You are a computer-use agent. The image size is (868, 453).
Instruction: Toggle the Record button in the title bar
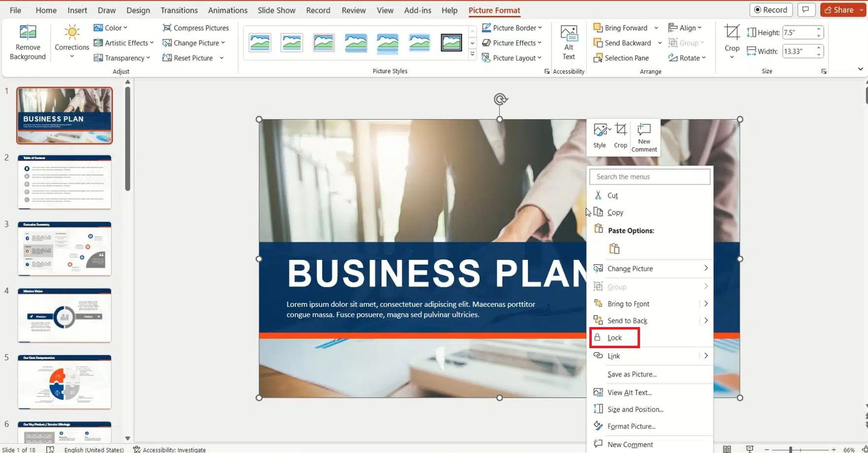pyautogui.click(x=771, y=10)
